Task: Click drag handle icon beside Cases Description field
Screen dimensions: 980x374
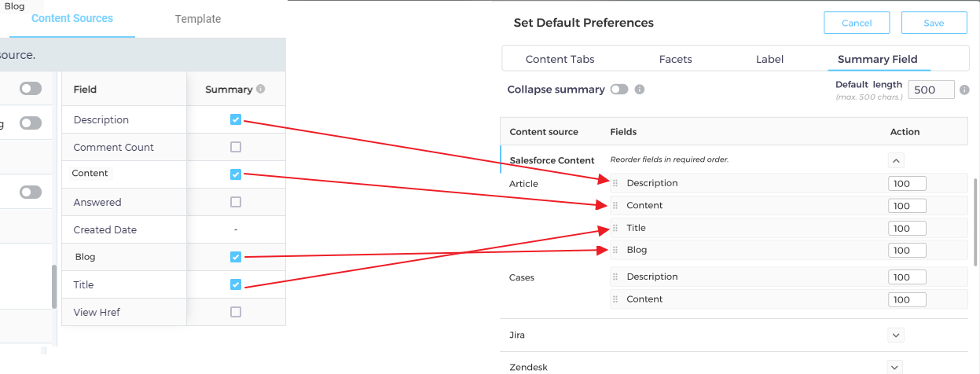Action: tap(615, 277)
